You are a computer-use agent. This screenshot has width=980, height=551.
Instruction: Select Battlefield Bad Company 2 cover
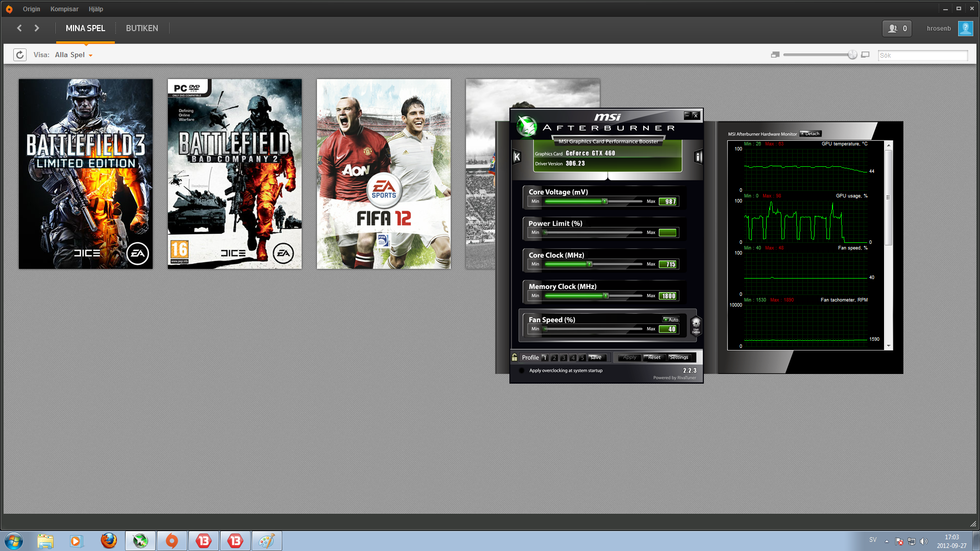coord(235,173)
